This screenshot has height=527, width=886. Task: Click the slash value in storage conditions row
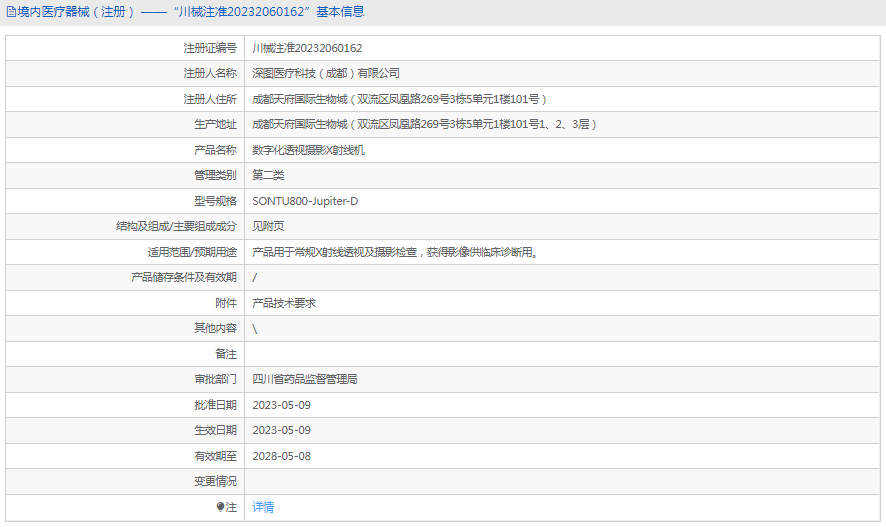254,277
